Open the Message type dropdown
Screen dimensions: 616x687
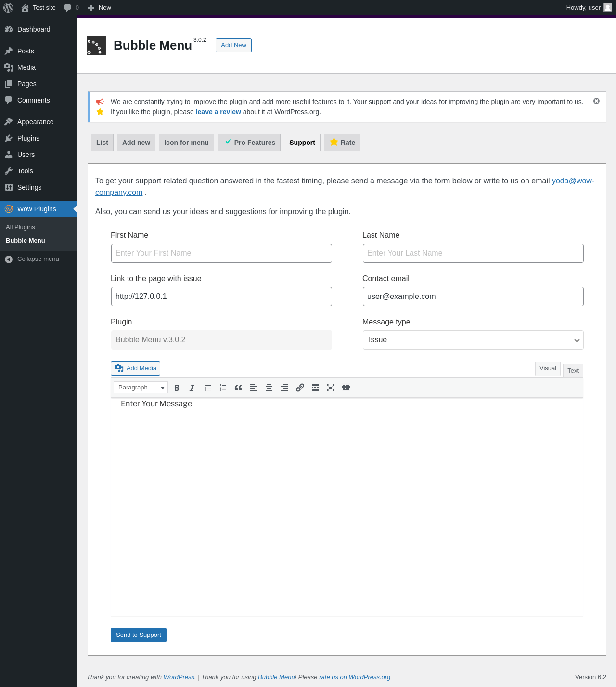pyautogui.click(x=473, y=340)
